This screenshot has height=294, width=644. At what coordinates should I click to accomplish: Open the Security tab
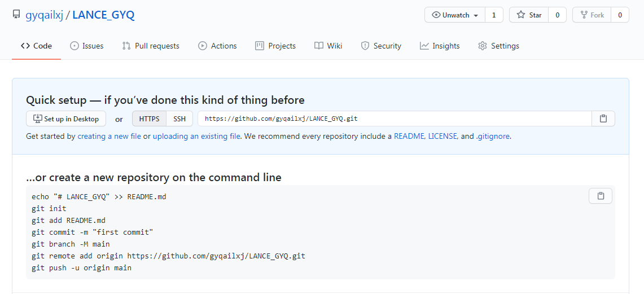coord(381,46)
